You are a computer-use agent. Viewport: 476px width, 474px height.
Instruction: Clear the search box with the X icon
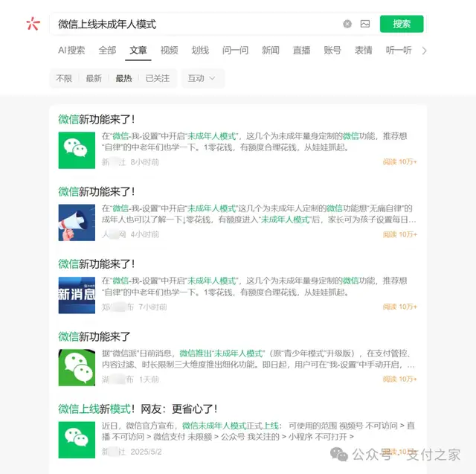347,24
